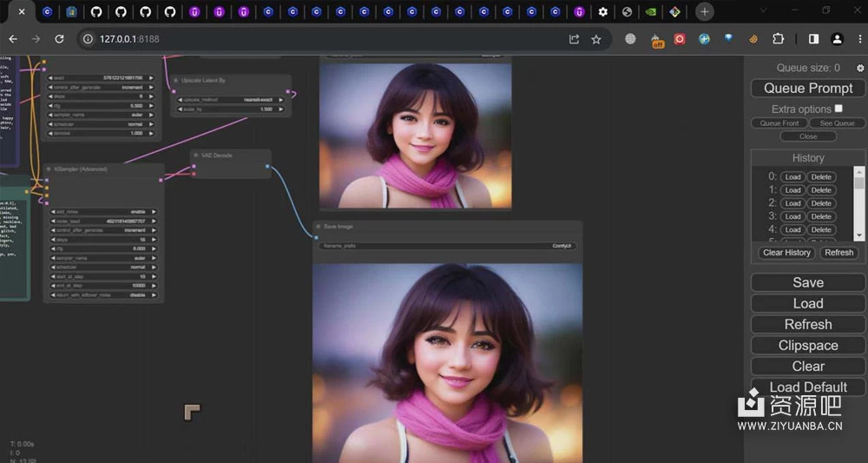Switch to the NVIDIA browser tab
Screen dimensions: 868x463
point(650,11)
